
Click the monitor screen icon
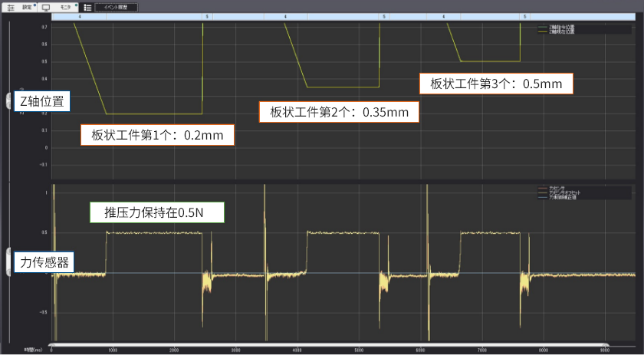(45, 6)
